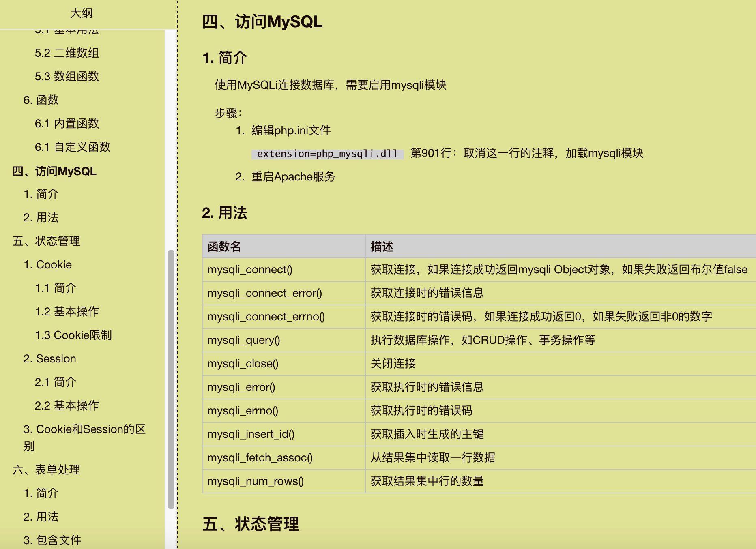Click the 2. 用法 content heading
This screenshot has width=756, height=549.
(x=224, y=213)
